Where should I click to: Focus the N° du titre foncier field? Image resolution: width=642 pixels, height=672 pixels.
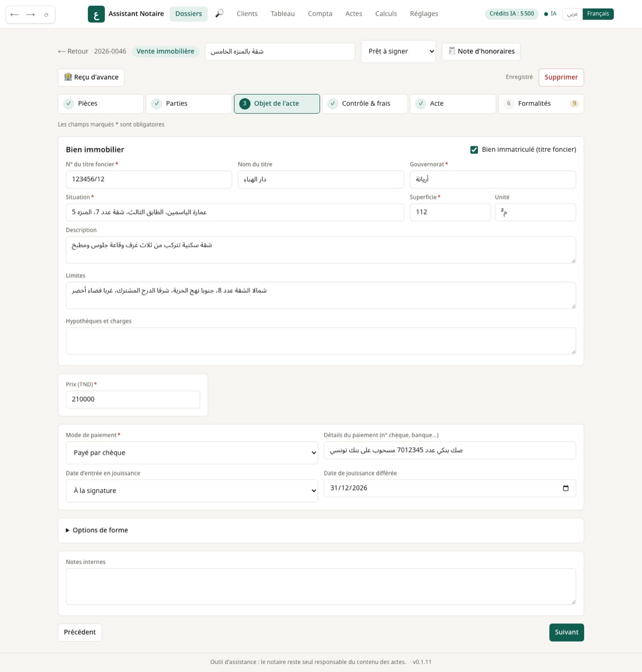pyautogui.click(x=149, y=180)
